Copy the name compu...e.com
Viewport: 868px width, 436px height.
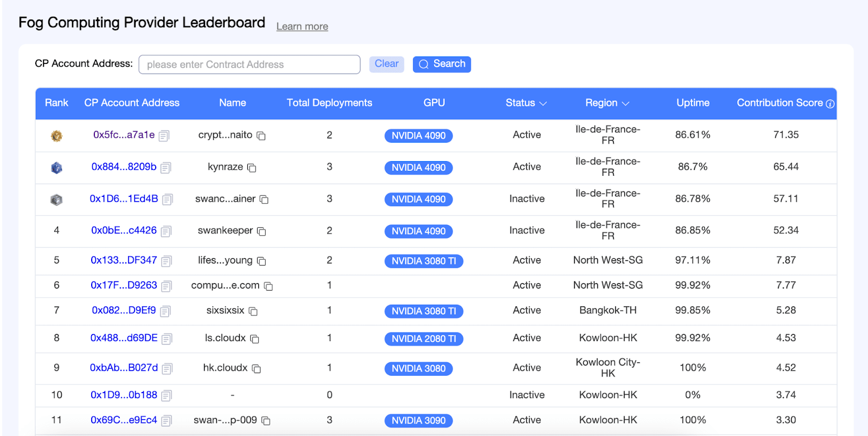coord(269,286)
